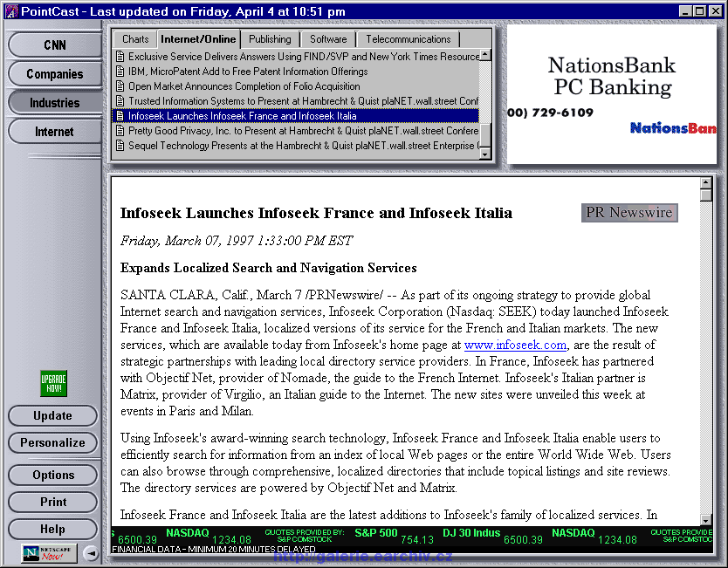Click article pane scroll up arrow
The image size is (728, 568).
(705, 182)
